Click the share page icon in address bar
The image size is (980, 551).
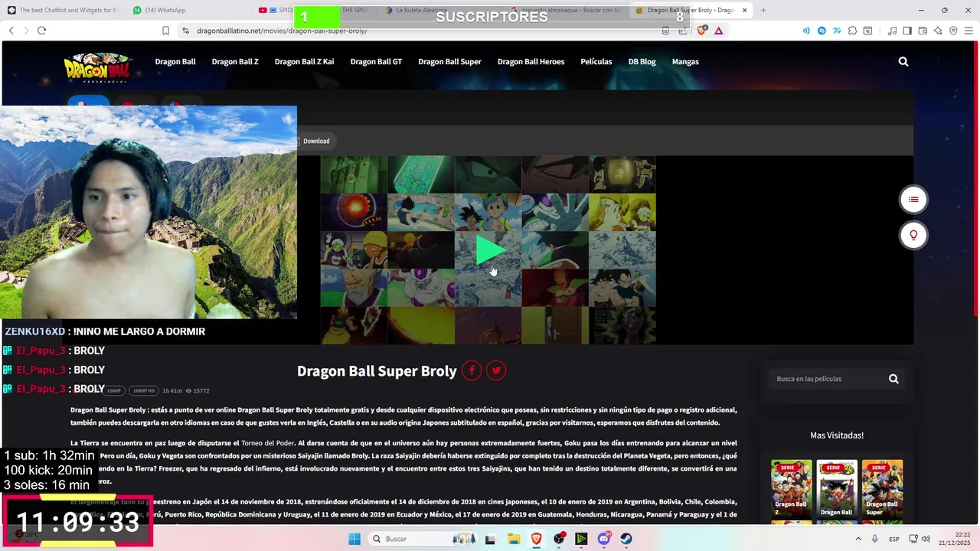[x=682, y=31]
